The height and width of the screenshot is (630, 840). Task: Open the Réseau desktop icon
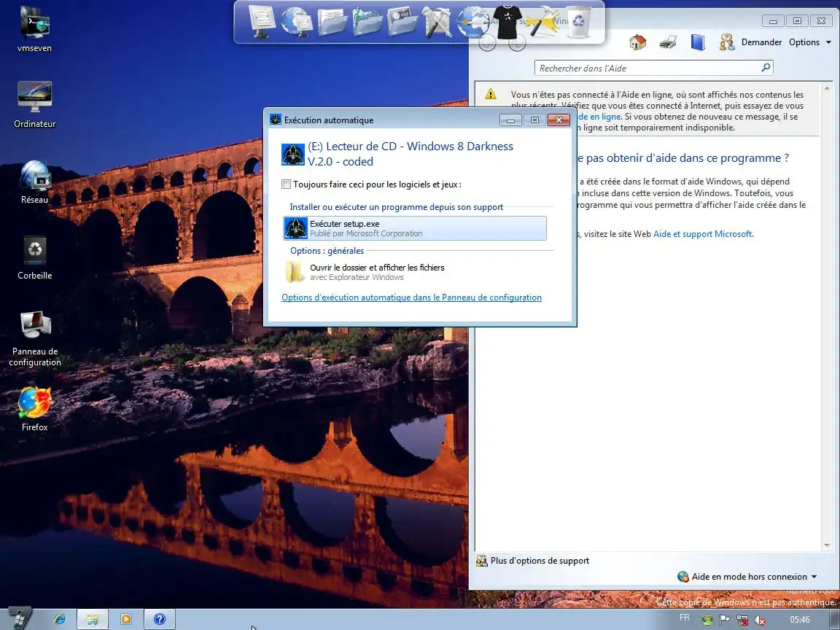pyautogui.click(x=34, y=181)
